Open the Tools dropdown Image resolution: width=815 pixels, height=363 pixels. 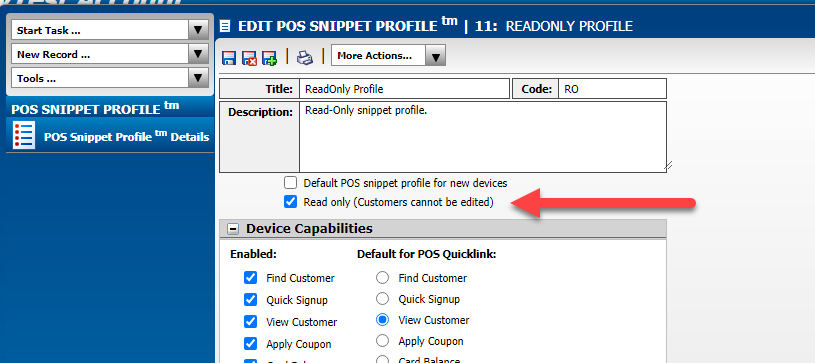pyautogui.click(x=198, y=79)
